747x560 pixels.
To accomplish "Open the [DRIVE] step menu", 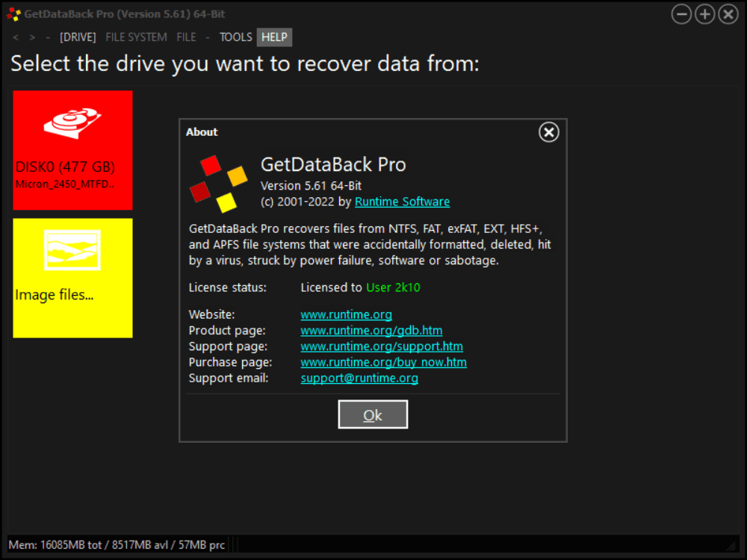I will (x=78, y=37).
